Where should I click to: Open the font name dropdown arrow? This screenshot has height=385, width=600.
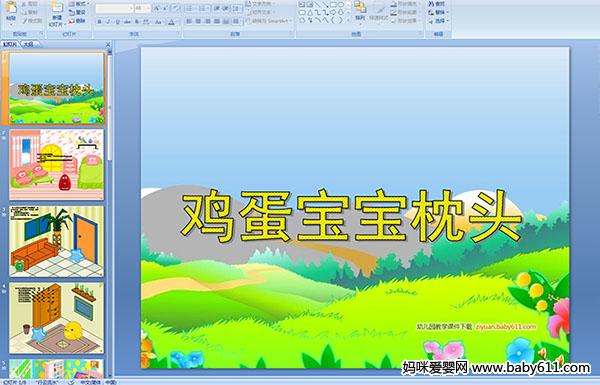click(131, 8)
